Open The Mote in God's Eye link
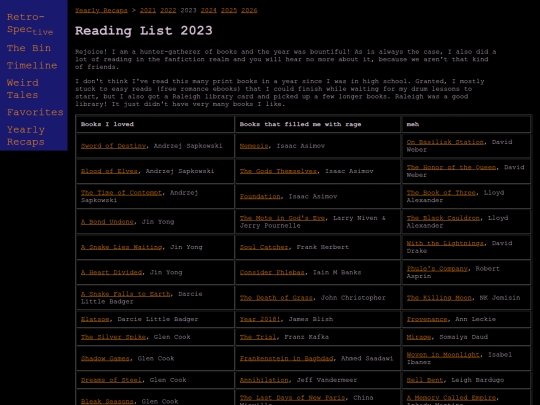Image resolution: width=540 pixels, height=405 pixels. point(282,218)
